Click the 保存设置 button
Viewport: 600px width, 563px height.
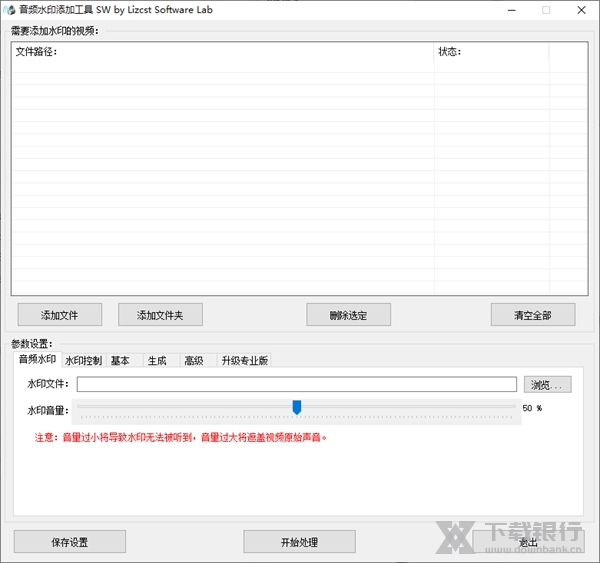tap(70, 542)
